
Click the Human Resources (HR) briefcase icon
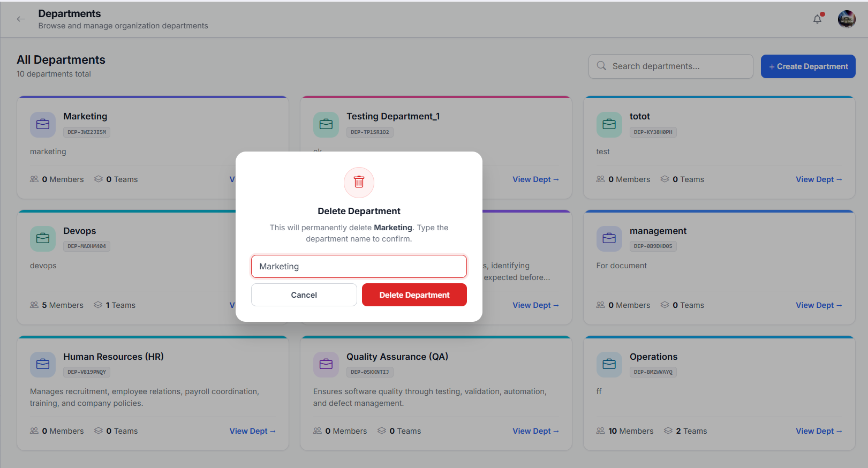pos(43,365)
